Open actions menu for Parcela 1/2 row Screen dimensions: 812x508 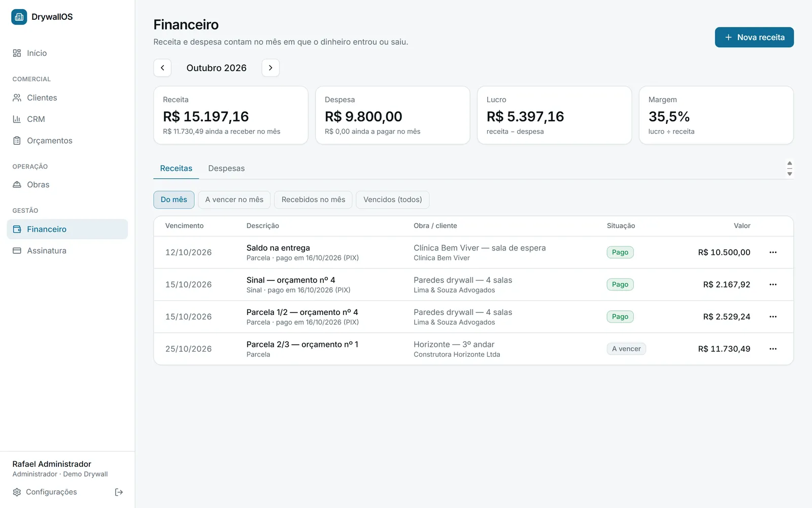click(773, 316)
